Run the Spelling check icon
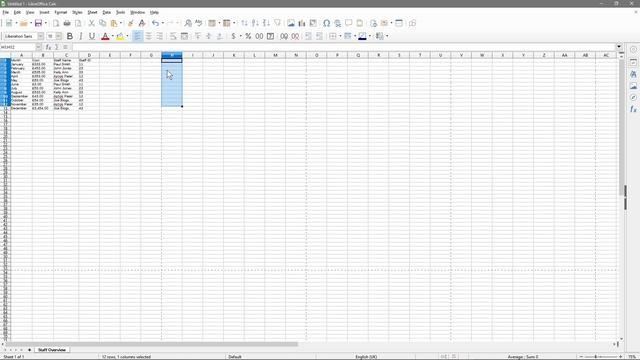The width and height of the screenshot is (640, 360). (199, 23)
